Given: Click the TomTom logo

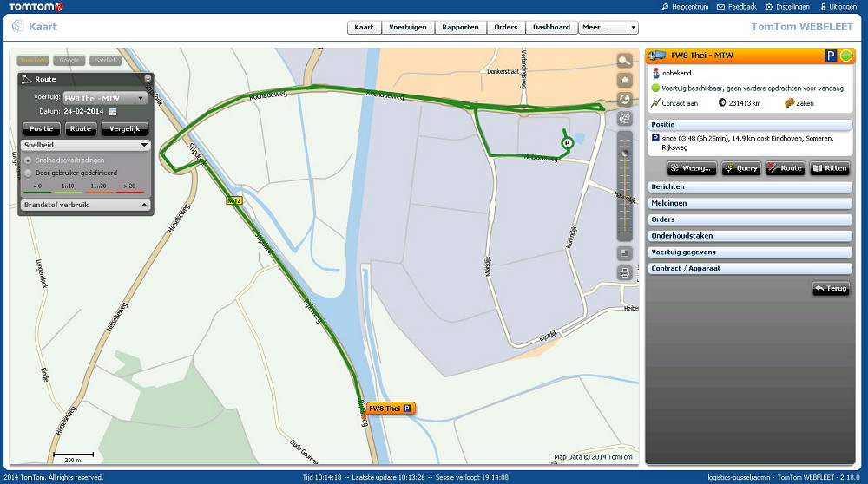Looking at the screenshot, I should point(36,7).
